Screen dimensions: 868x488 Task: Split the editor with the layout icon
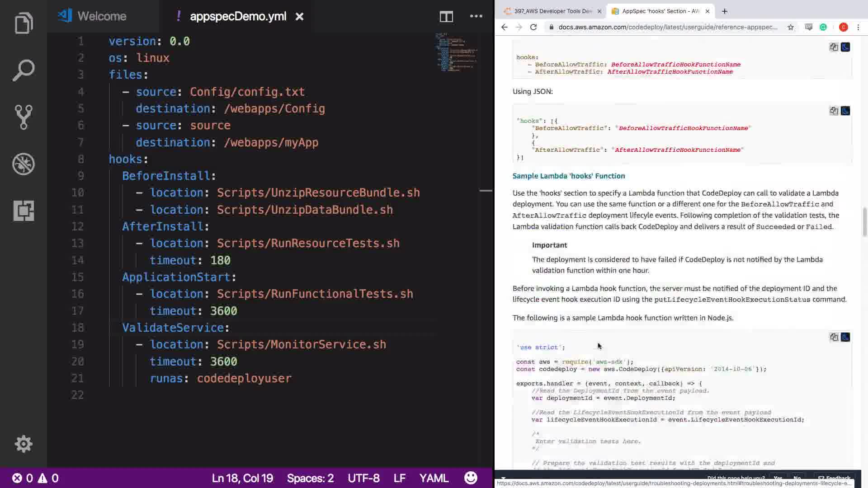(x=446, y=17)
